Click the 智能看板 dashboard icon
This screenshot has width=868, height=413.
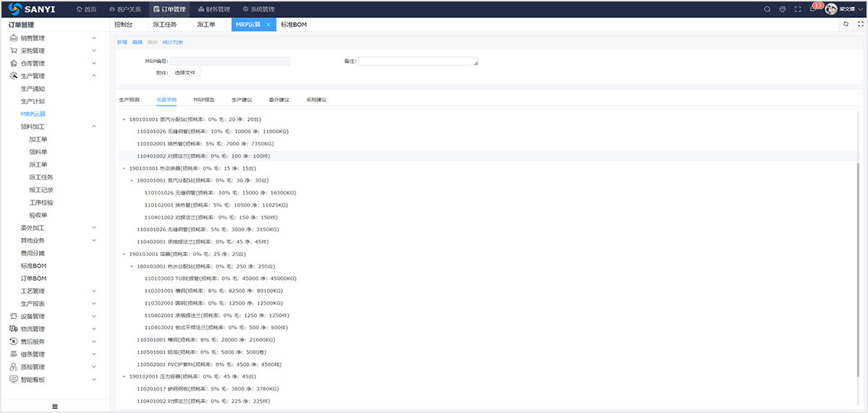pos(14,380)
